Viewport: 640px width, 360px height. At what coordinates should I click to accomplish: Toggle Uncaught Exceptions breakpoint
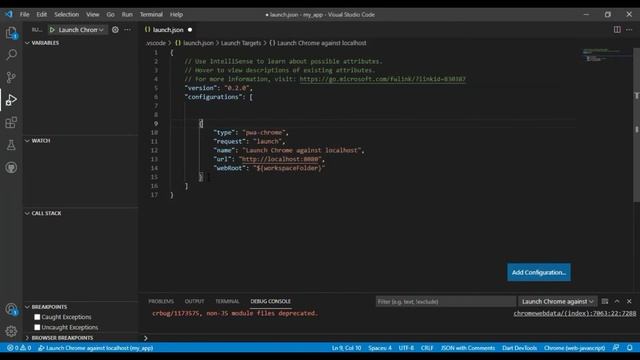(37, 327)
